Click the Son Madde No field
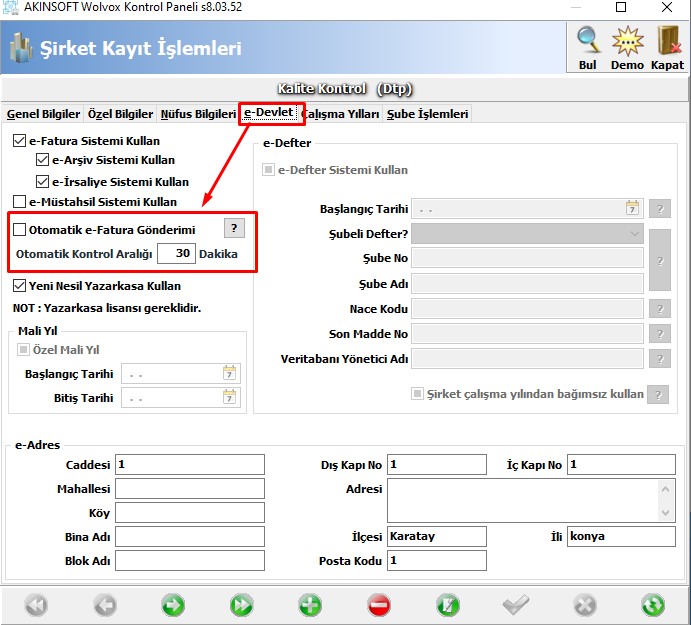Viewport: 691px width, 625px height. (x=528, y=334)
